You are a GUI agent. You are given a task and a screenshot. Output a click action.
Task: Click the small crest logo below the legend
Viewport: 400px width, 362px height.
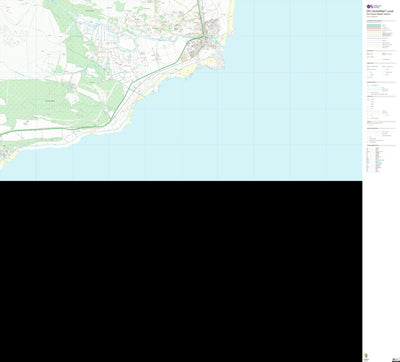[x=366, y=356]
